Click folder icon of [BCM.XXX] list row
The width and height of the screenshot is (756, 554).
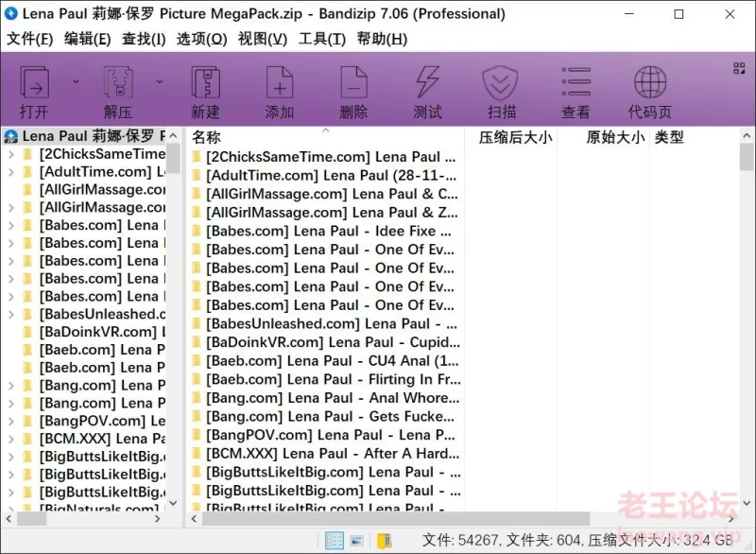tap(197, 453)
